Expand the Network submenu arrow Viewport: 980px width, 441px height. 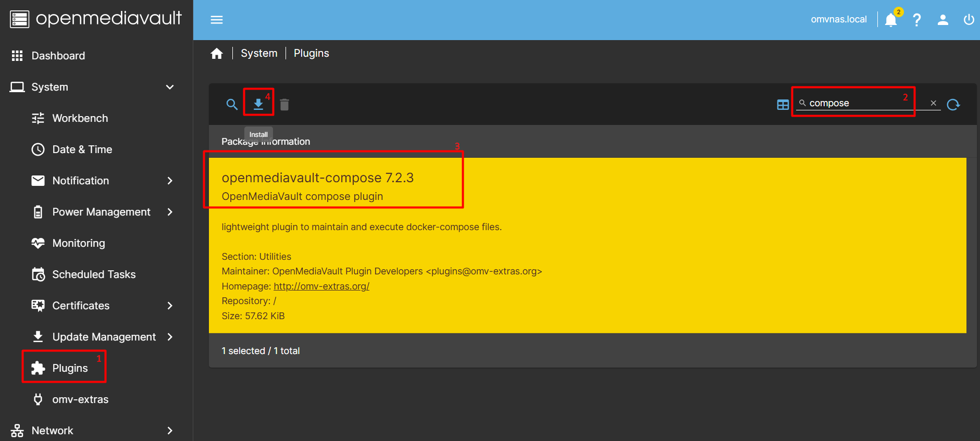tap(170, 431)
